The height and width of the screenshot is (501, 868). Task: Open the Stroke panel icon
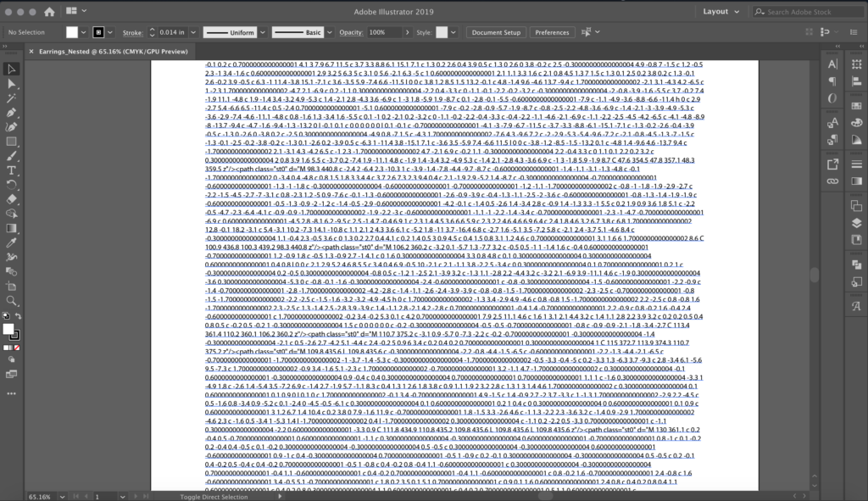tap(857, 164)
